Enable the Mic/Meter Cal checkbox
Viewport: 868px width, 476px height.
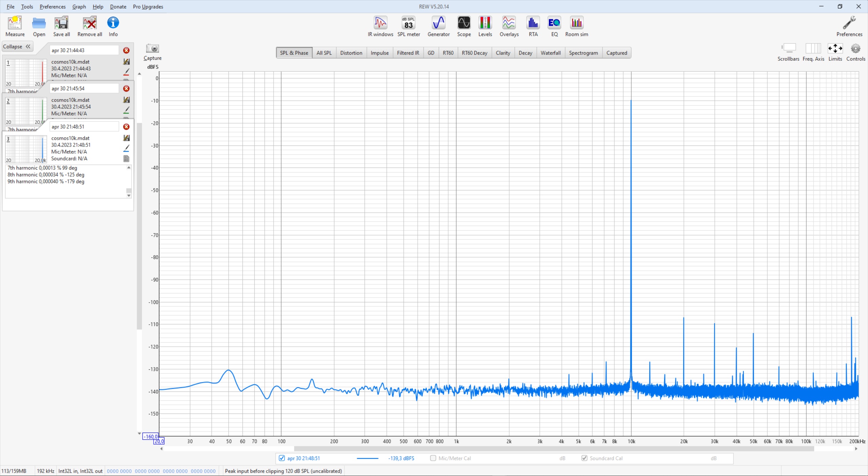point(433,458)
